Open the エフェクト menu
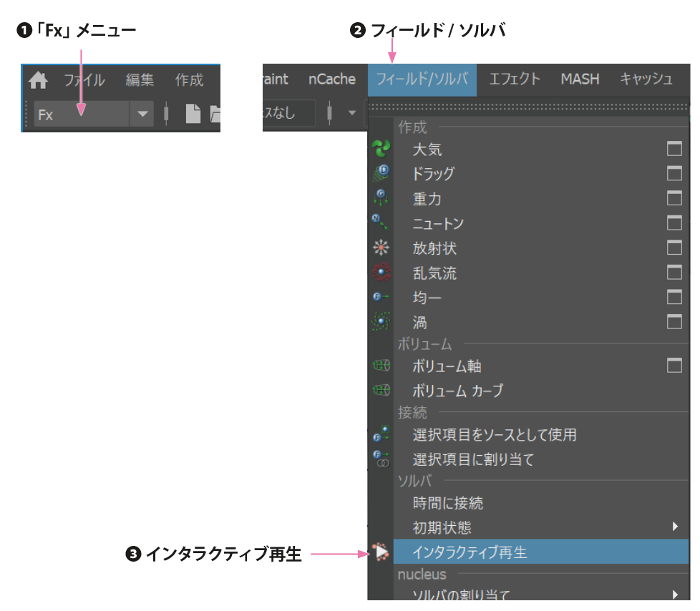Viewport: 700px width, 611px height. (x=514, y=79)
